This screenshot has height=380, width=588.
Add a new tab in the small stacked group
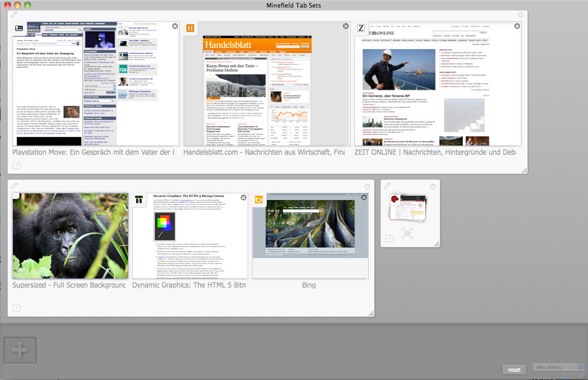pyautogui.click(x=390, y=238)
